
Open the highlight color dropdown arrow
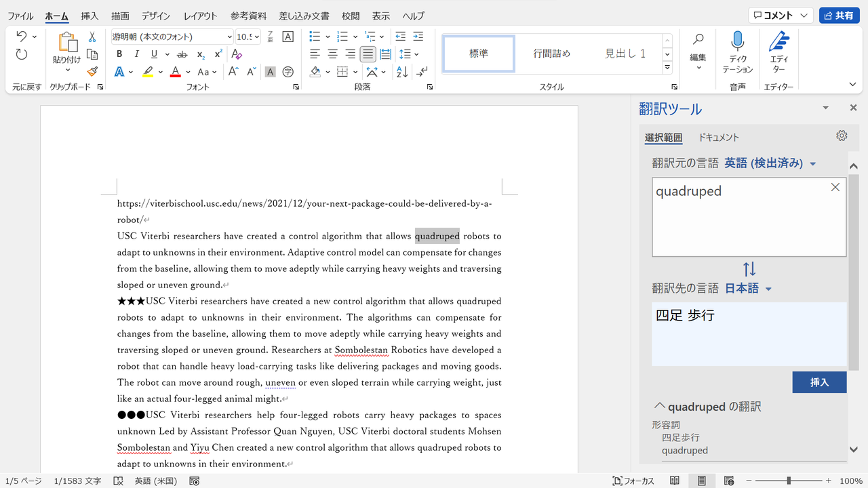pos(161,71)
